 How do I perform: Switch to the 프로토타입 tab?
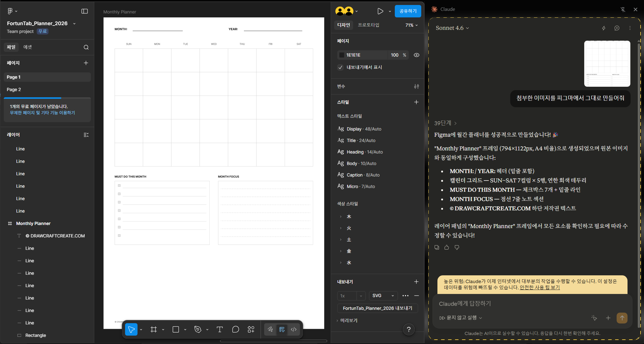368,25
